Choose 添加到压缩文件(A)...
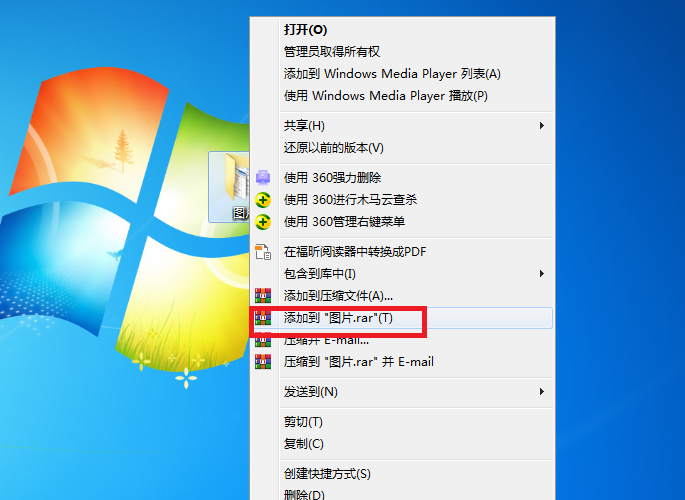Screen dimensions: 685x500 coord(402,296)
